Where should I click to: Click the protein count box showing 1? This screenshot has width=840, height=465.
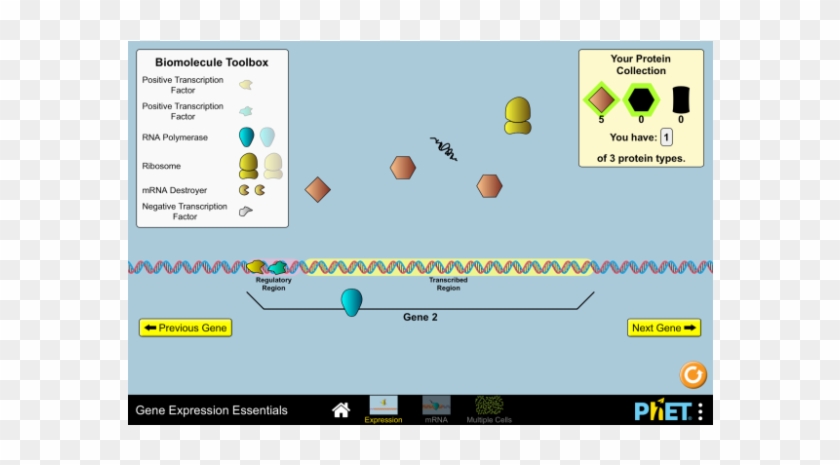click(666, 137)
